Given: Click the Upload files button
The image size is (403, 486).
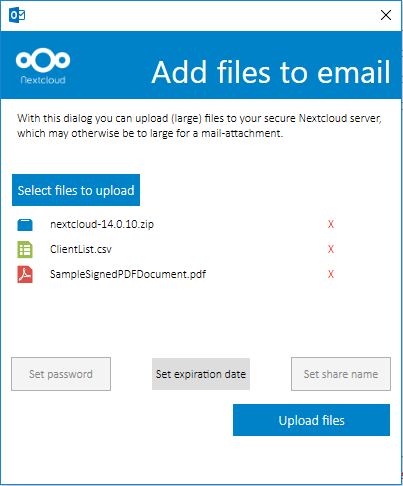Looking at the screenshot, I should click(311, 420).
